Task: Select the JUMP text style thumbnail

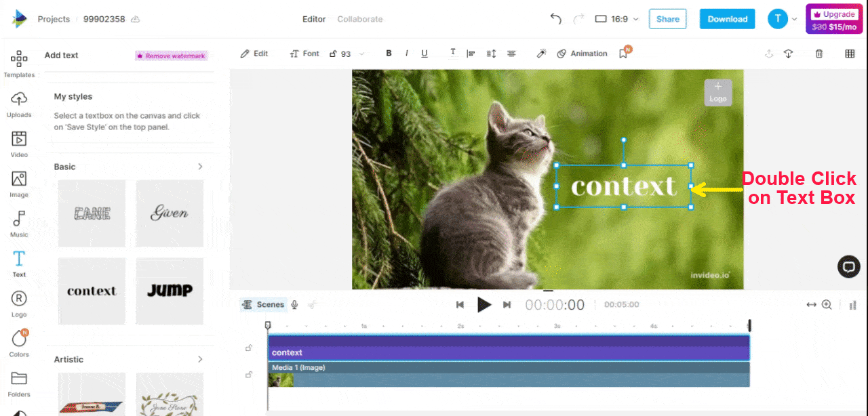Action: coord(170,291)
